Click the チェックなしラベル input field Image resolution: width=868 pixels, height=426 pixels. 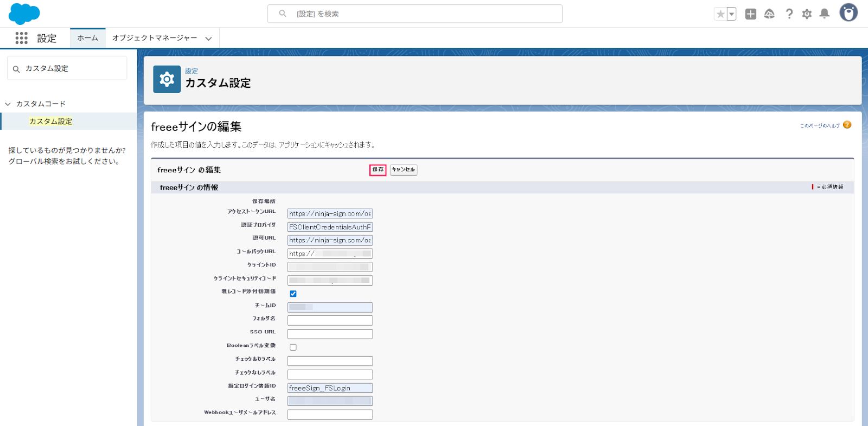pyautogui.click(x=330, y=375)
